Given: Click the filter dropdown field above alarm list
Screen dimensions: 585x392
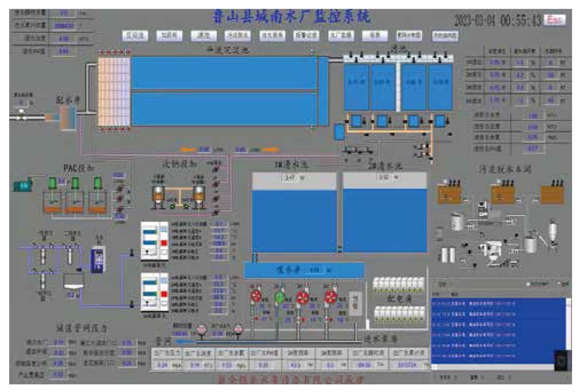Looking at the screenshot, I should point(482,284).
